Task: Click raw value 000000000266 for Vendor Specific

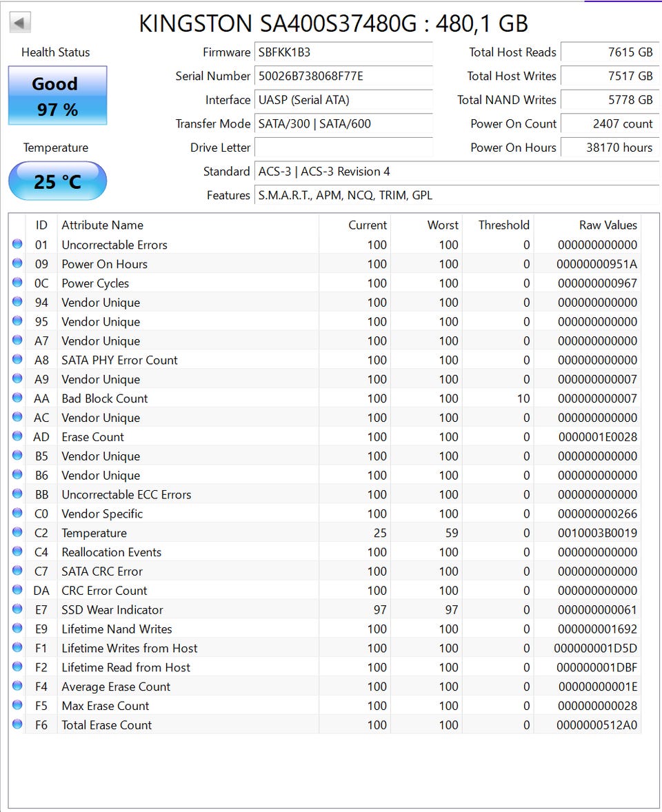Action: coord(597,514)
